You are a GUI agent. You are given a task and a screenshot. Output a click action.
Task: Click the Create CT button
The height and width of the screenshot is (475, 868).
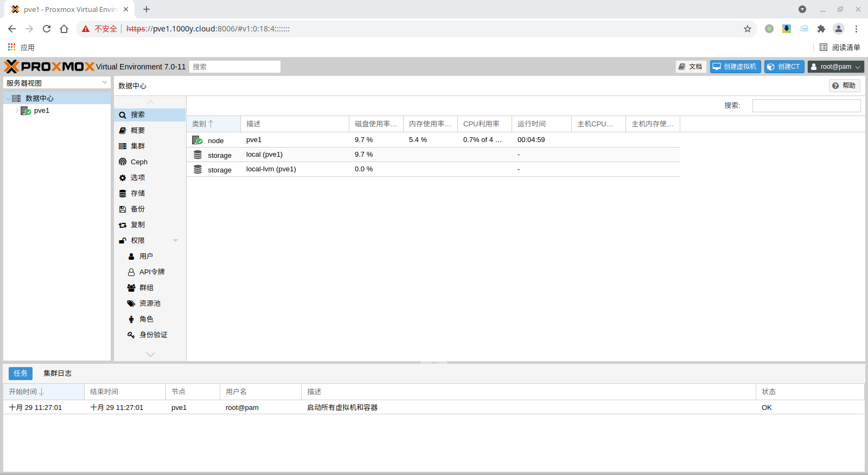click(784, 67)
